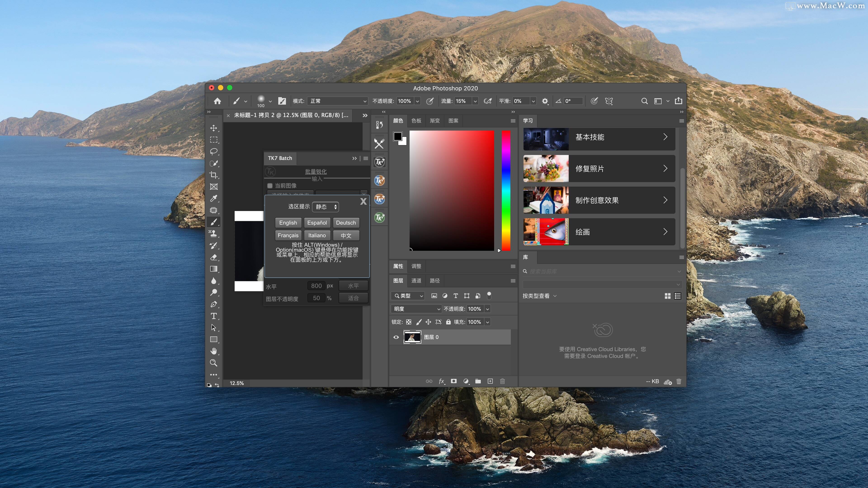Add layer mask from Layers panel bottom

click(x=453, y=381)
